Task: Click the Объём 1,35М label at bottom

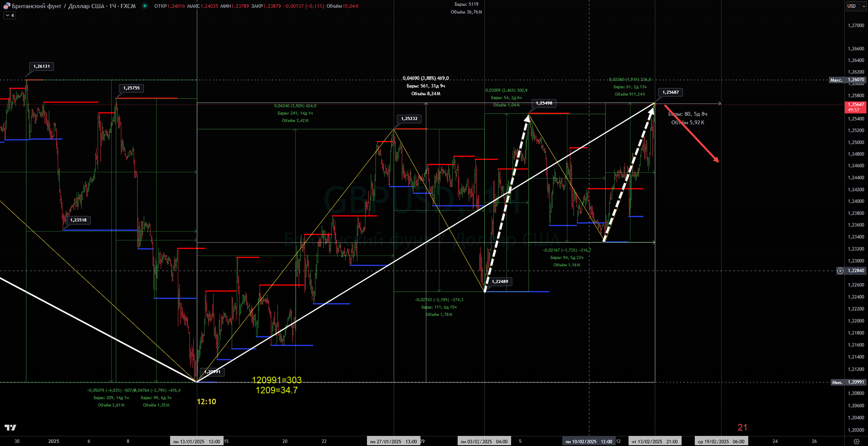Action: [x=156, y=405]
